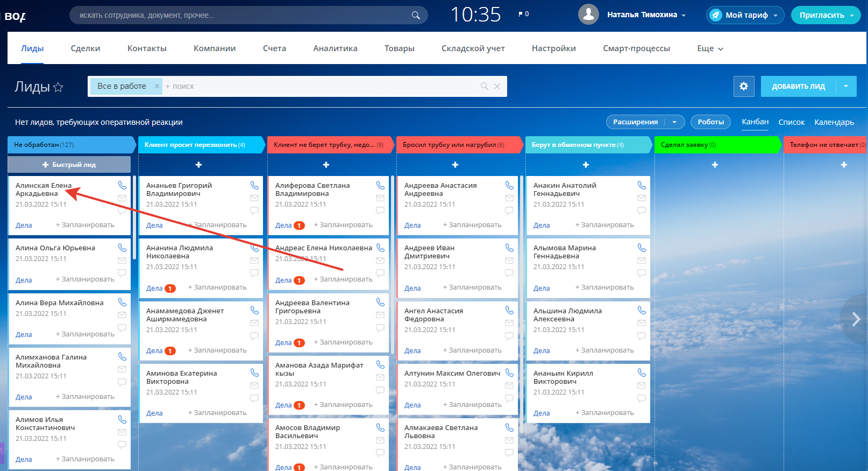The width and height of the screenshot is (868, 471).
Task: Expand the Пригласить dropdown
Action: pos(852,16)
